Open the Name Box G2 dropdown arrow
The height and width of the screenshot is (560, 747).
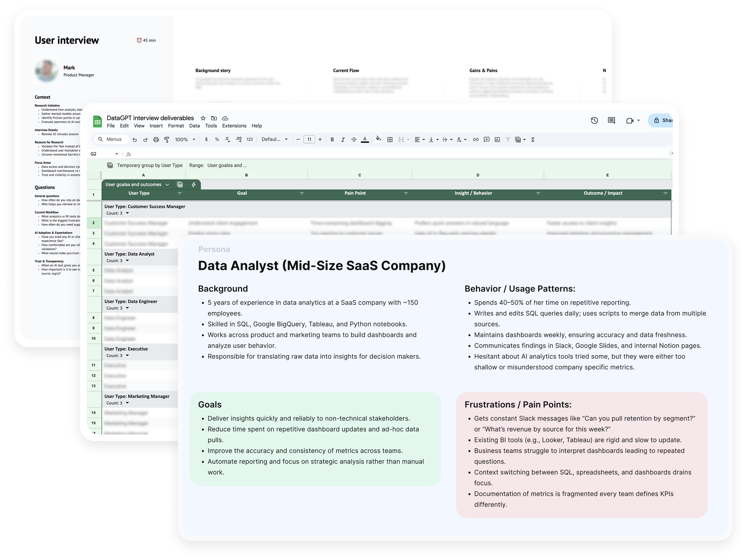[116, 154]
